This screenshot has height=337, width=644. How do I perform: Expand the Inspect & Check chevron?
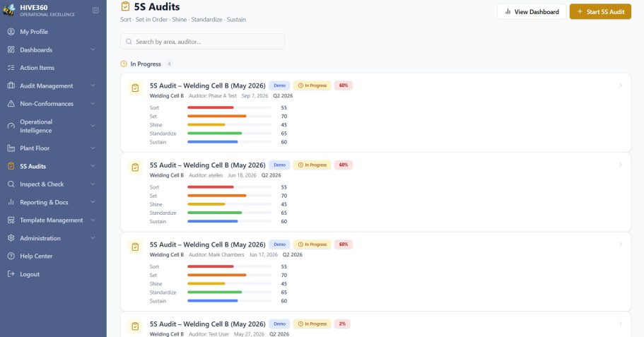coord(93,184)
